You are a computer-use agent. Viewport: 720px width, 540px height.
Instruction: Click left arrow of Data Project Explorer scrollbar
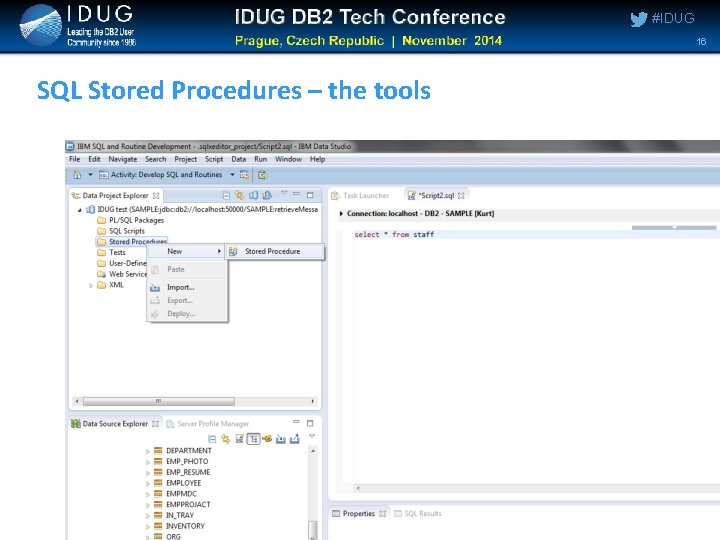[x=77, y=401]
